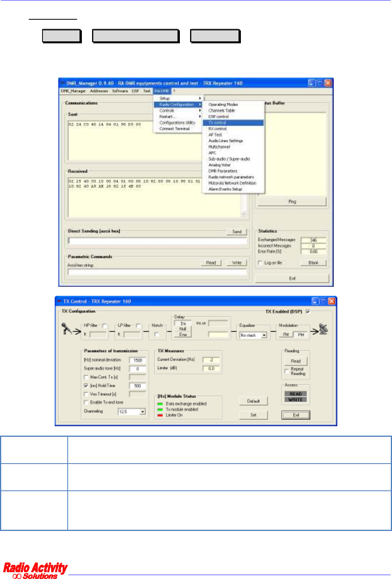Open the DMR_Manager menu

73,91
